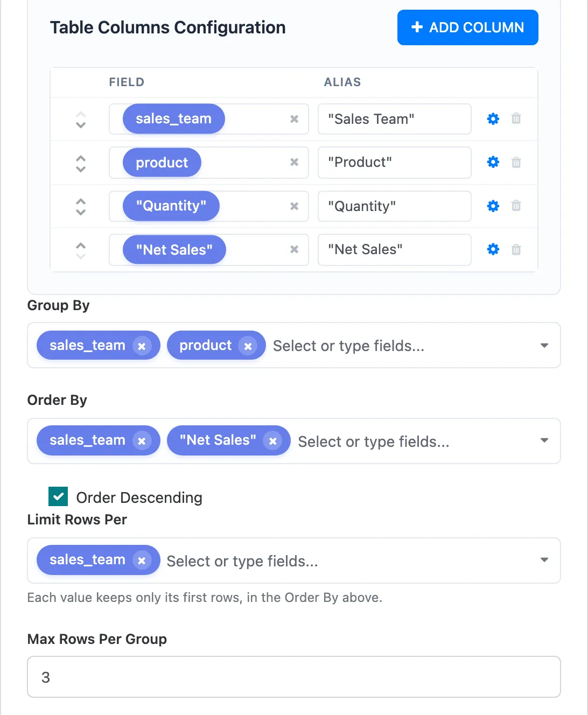Edit the "Sales Team" alias field
This screenshot has width=588, height=715.
click(x=395, y=119)
